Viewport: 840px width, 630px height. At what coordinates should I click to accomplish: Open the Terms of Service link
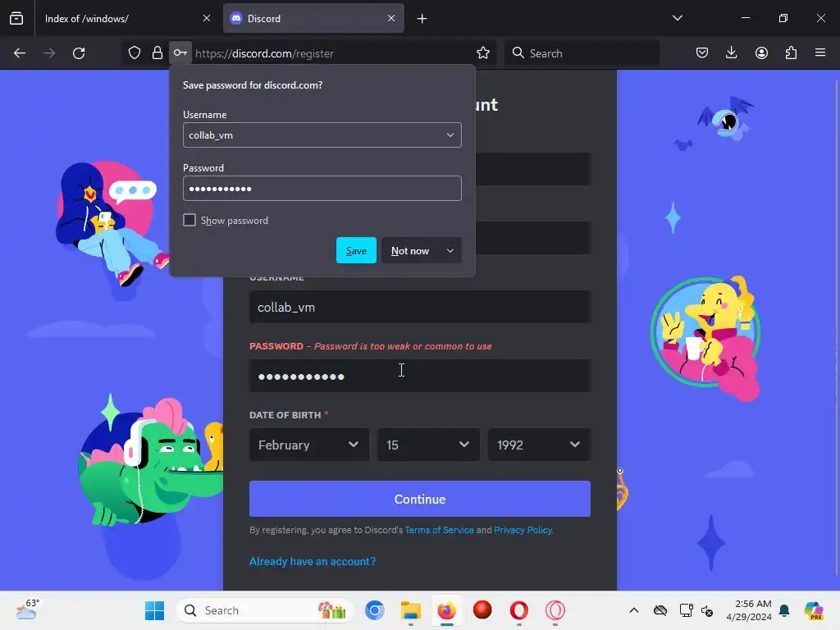pyautogui.click(x=440, y=530)
